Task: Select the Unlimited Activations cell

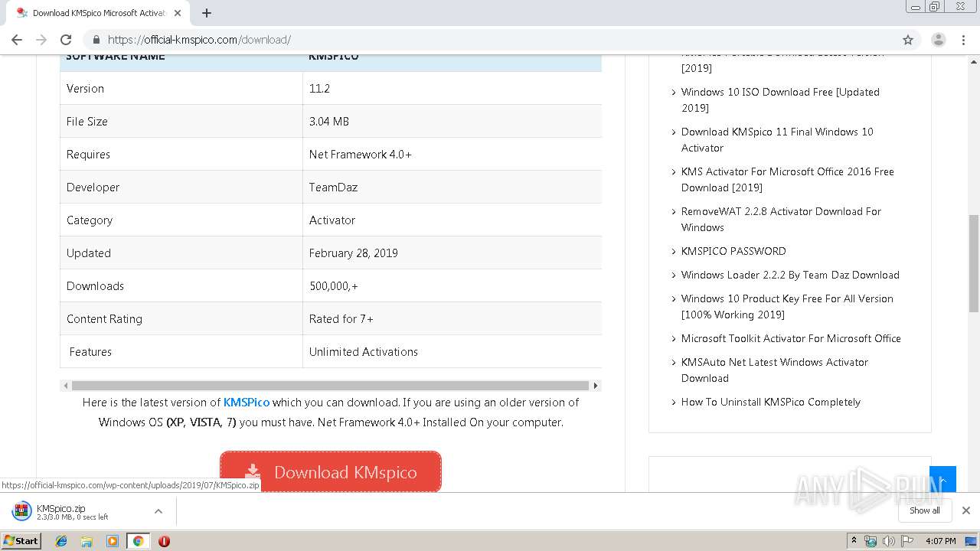Action: (x=452, y=352)
